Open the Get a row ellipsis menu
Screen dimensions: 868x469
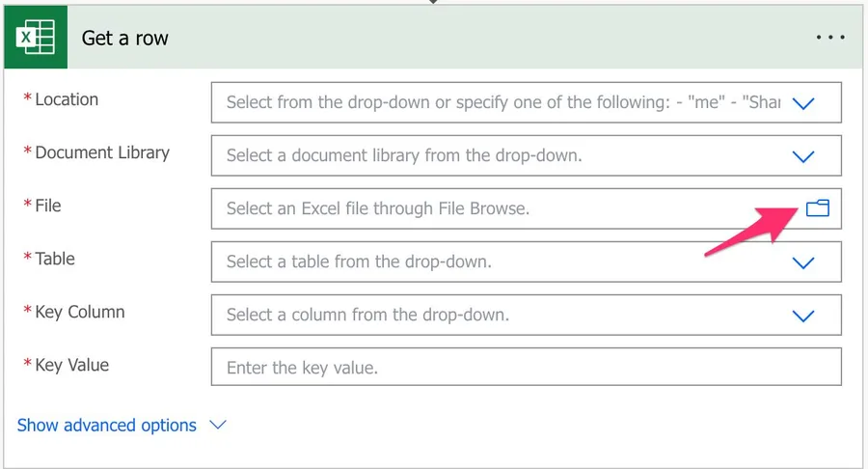(x=829, y=38)
